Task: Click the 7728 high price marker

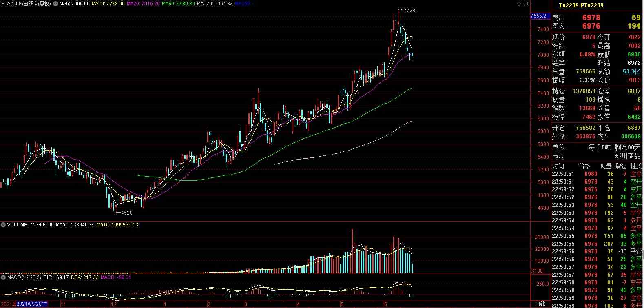Action: coord(409,11)
